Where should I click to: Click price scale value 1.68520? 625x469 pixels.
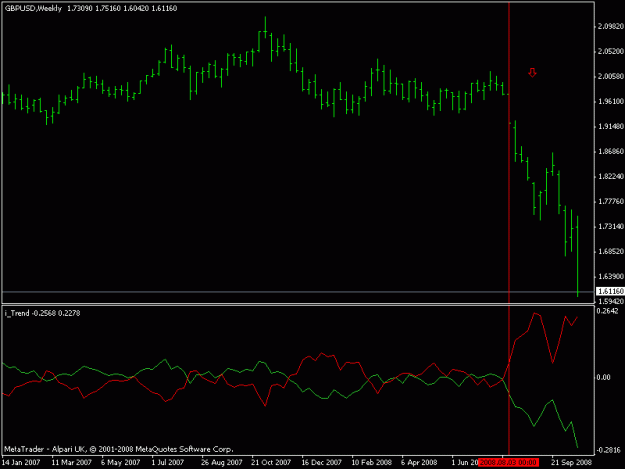pos(611,251)
